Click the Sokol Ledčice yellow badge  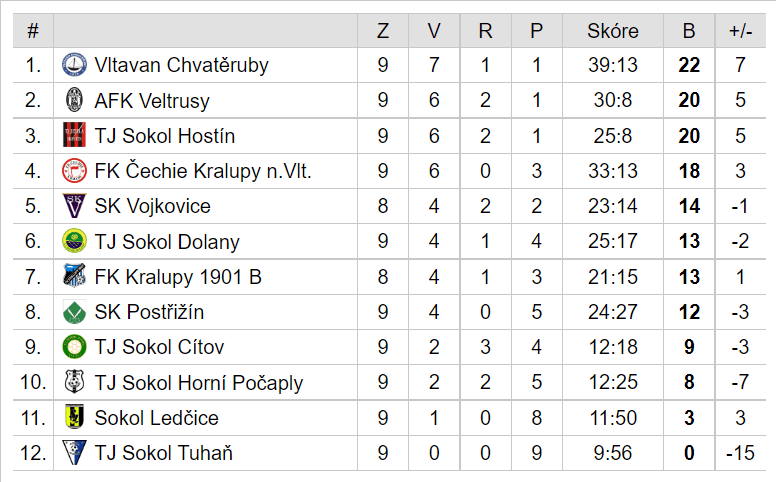click(x=74, y=417)
